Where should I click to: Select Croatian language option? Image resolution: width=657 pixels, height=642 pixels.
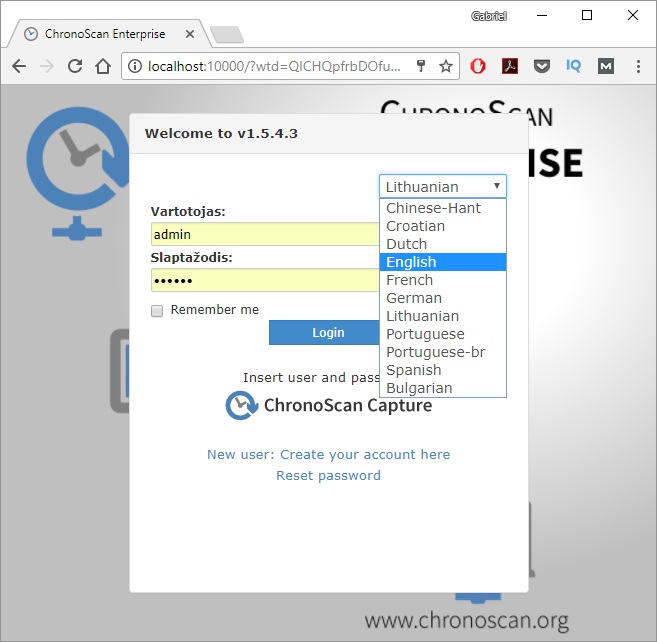(x=443, y=226)
